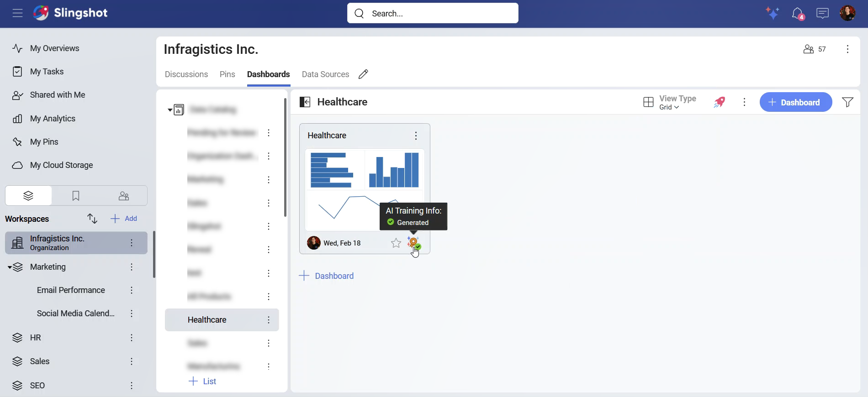Collapse the list side panel
This screenshot has height=397, width=868.
point(305,102)
